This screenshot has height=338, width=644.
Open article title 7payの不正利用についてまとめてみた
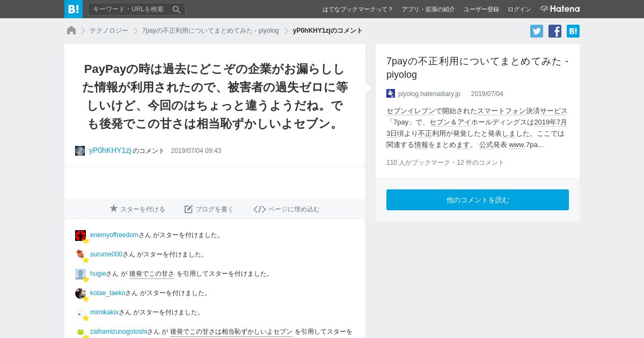pyautogui.click(x=477, y=68)
